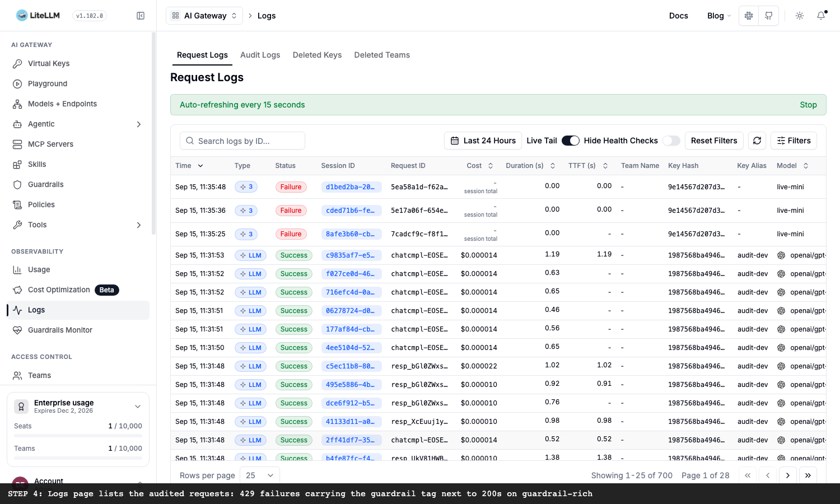Image resolution: width=840 pixels, height=504 pixels.
Task: Open the Docs link
Action: (x=678, y=16)
